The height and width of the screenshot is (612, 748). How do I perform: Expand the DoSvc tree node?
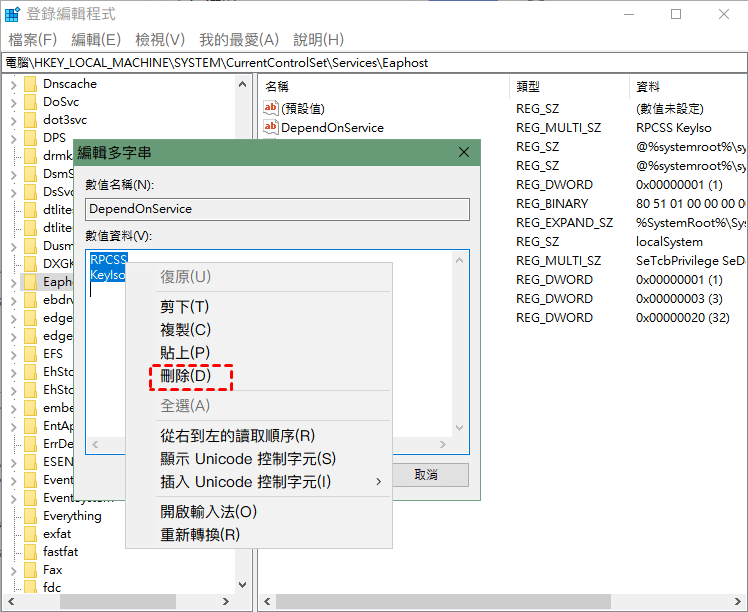[x=13, y=103]
